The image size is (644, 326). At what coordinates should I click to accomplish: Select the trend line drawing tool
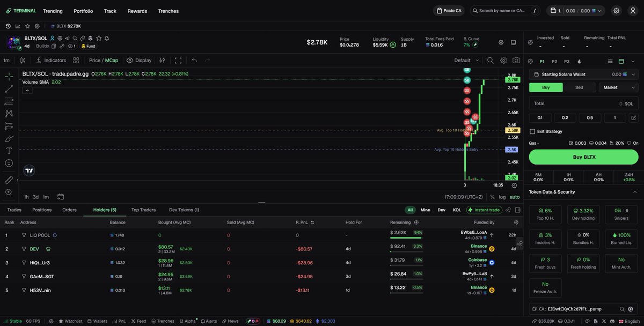(9, 89)
